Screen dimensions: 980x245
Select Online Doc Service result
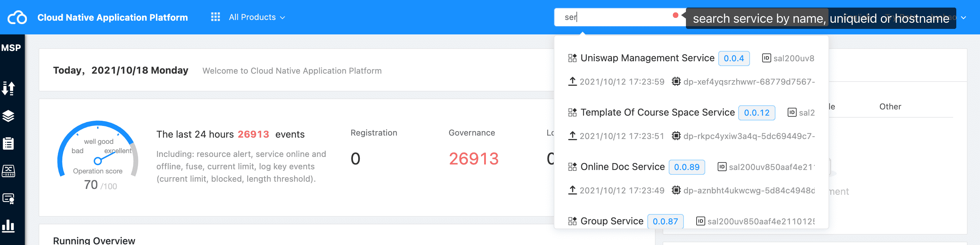[x=622, y=167]
